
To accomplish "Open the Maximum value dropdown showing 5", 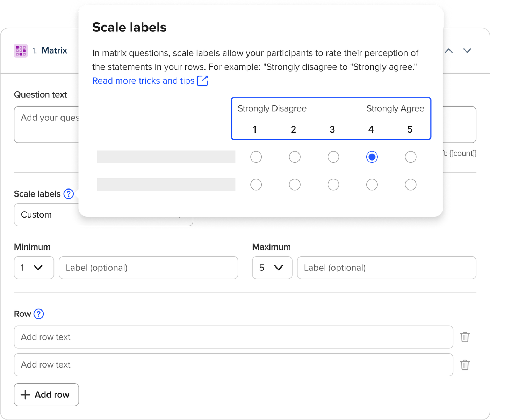I will pos(272,268).
